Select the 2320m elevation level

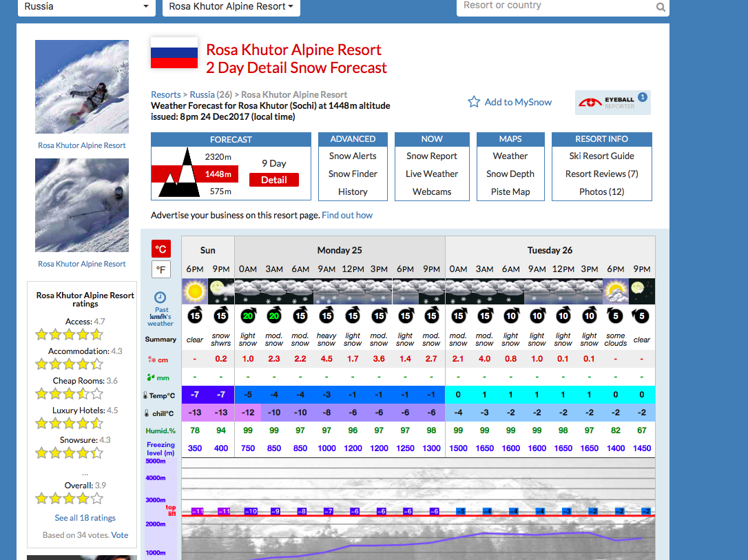[218, 157]
